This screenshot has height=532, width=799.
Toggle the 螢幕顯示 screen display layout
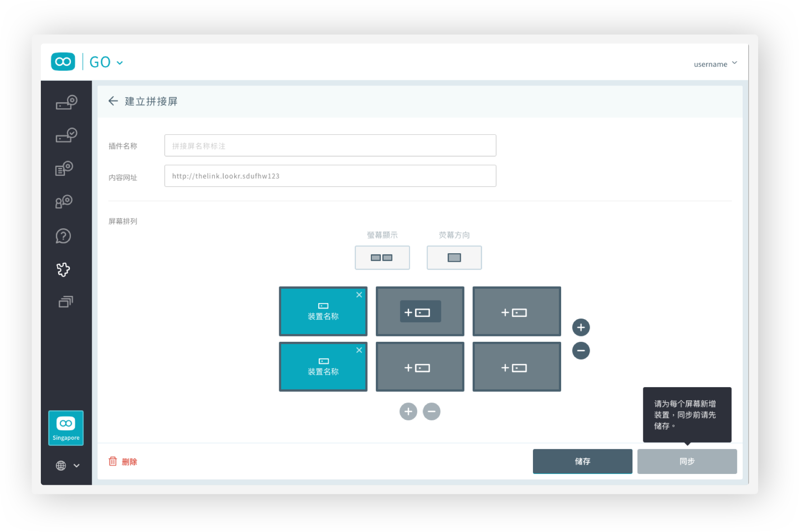tap(382, 258)
